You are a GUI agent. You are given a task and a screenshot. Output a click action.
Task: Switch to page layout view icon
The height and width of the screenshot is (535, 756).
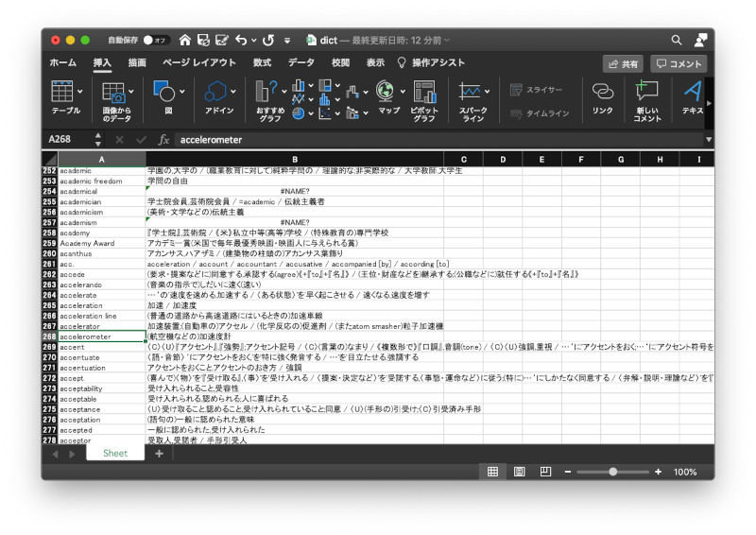pyautogui.click(x=519, y=472)
